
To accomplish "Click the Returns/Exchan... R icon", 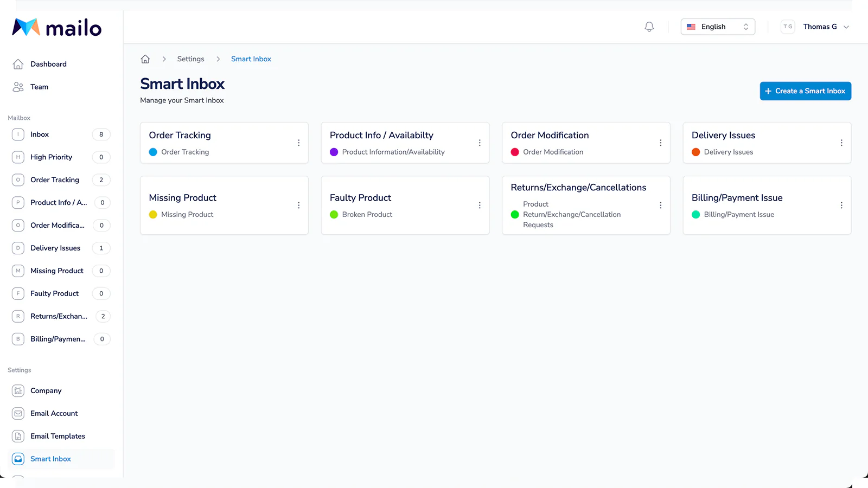I will click(18, 317).
